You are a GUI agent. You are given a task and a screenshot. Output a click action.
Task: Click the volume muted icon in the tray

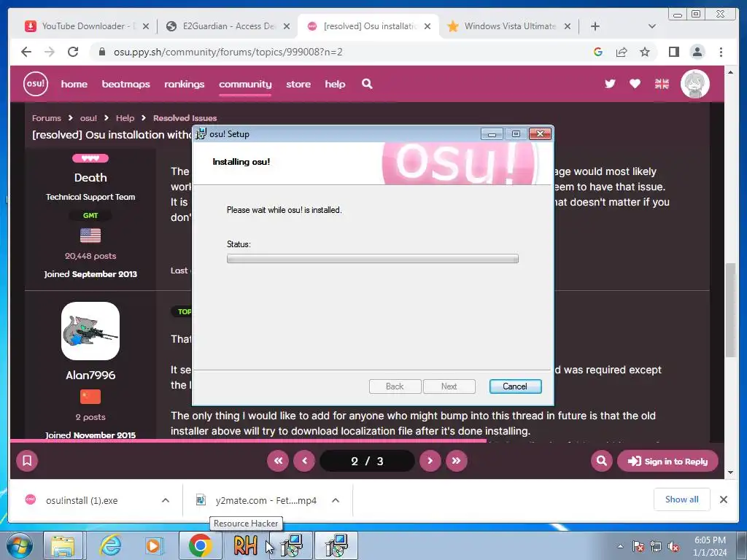click(673, 547)
